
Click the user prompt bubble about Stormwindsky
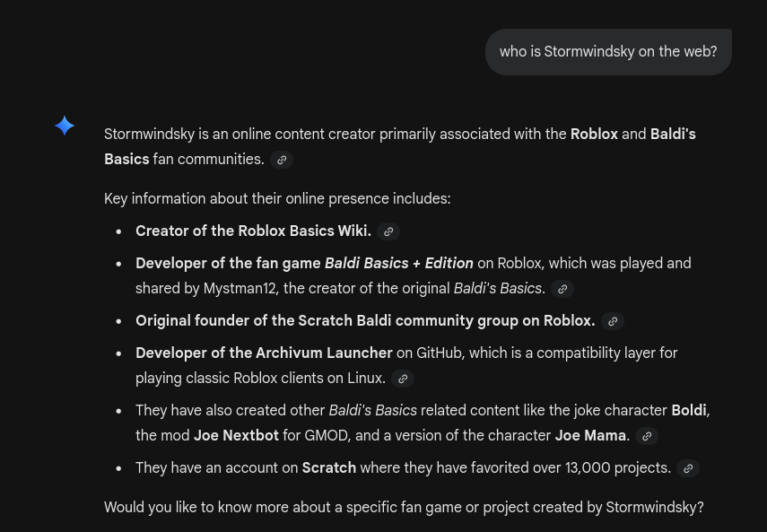(x=608, y=52)
